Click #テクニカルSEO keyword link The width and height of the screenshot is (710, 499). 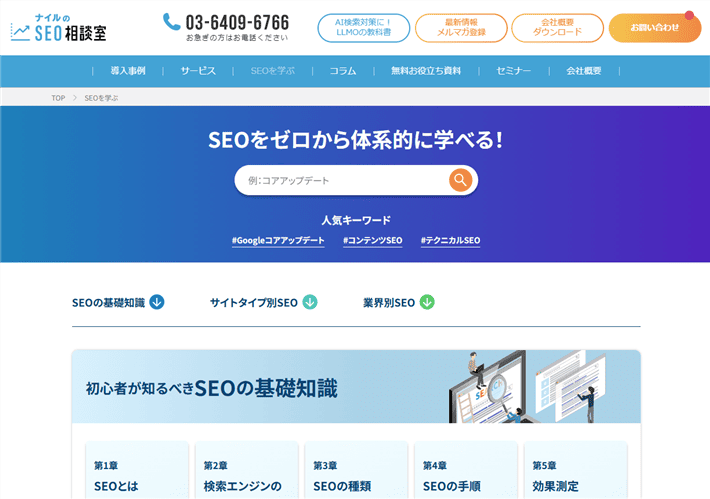451,240
